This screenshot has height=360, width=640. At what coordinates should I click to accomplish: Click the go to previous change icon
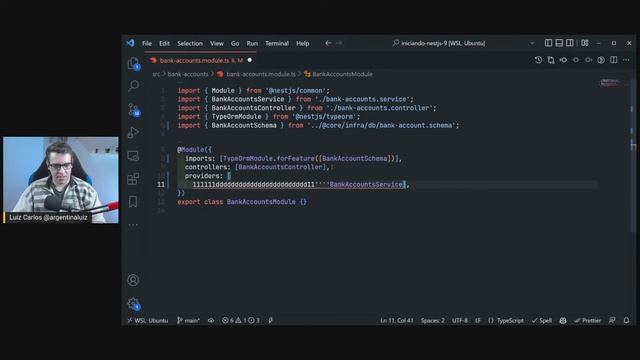pyautogui.click(x=563, y=60)
